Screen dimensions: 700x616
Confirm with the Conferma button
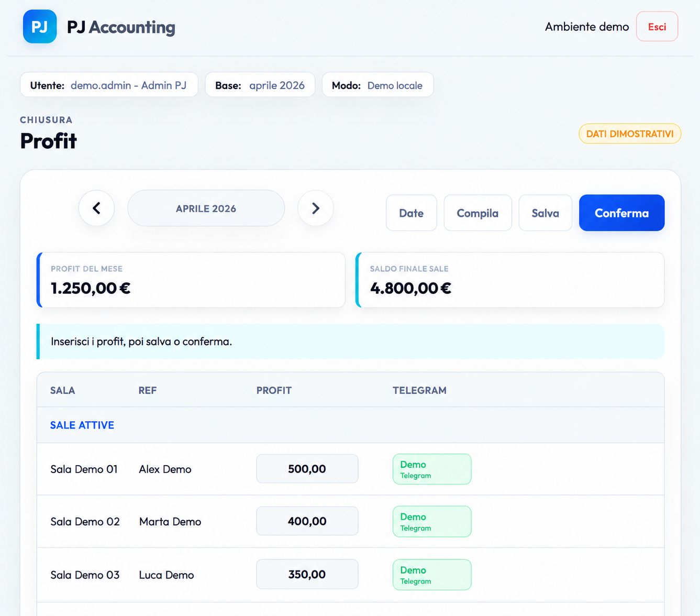(x=621, y=213)
